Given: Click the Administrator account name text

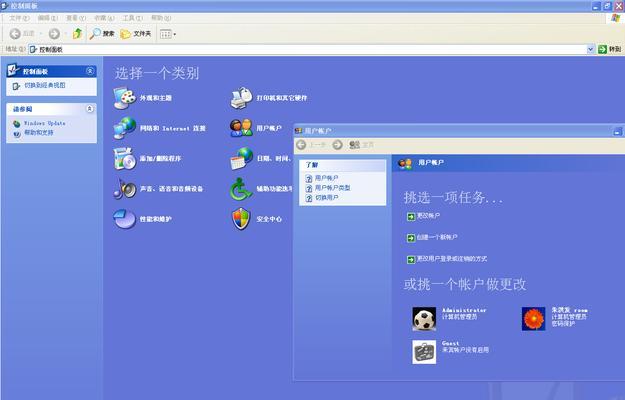Looking at the screenshot, I should (x=464, y=310).
